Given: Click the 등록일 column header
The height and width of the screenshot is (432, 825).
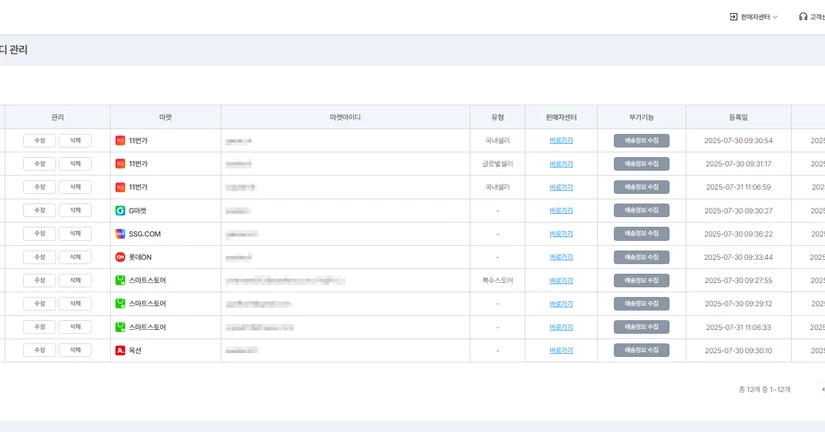Looking at the screenshot, I should coord(738,117).
